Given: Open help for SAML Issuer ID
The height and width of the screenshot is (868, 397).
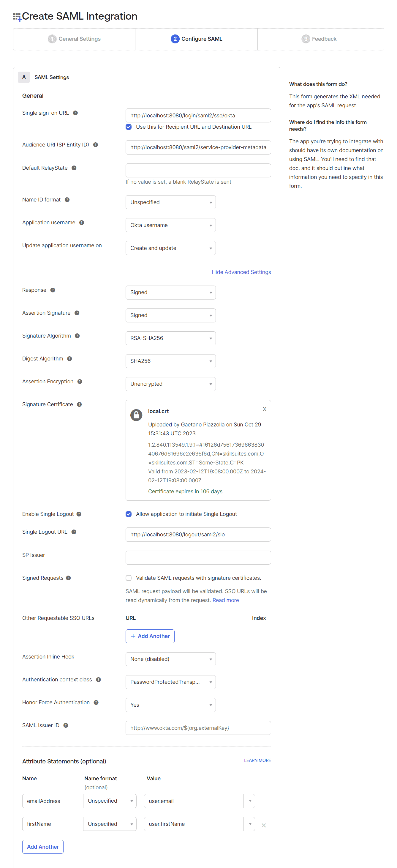Looking at the screenshot, I should [x=66, y=725].
